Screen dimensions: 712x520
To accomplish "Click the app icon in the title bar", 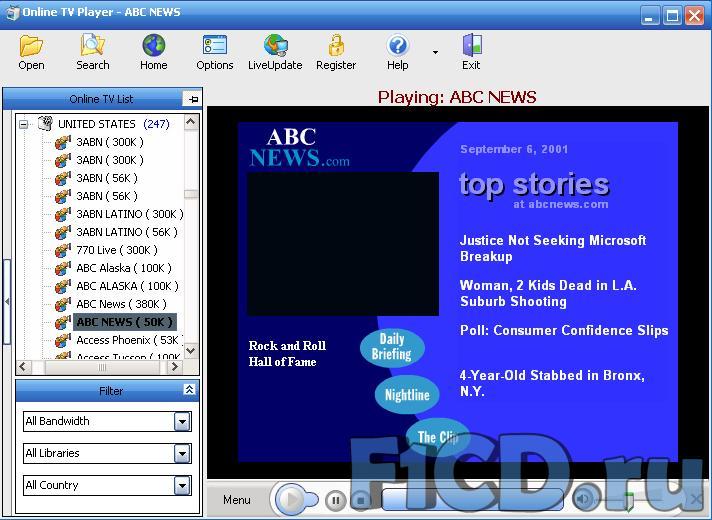I will coord(12,12).
